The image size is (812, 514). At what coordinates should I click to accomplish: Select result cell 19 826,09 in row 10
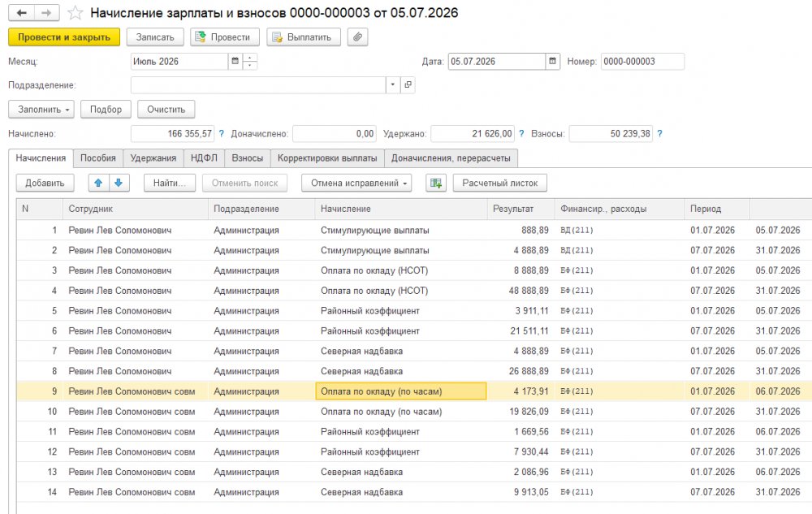(521, 412)
